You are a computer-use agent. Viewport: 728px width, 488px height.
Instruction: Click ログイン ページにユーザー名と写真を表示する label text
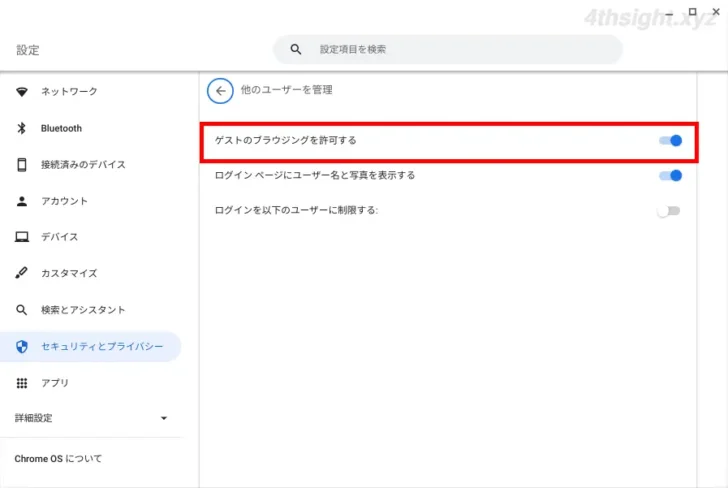click(315, 176)
